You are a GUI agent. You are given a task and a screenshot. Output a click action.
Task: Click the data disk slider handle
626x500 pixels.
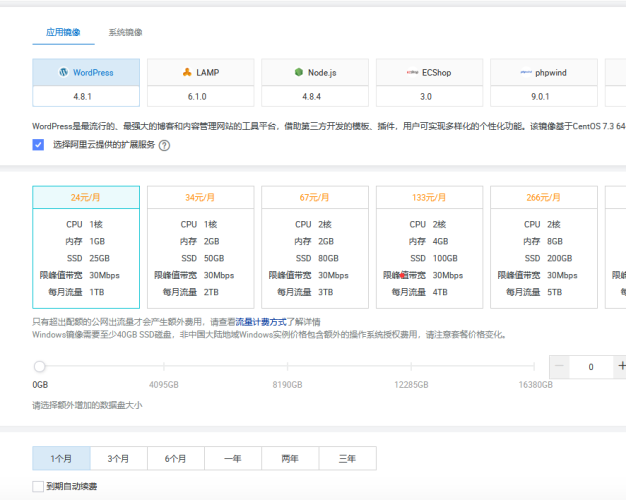(x=40, y=366)
